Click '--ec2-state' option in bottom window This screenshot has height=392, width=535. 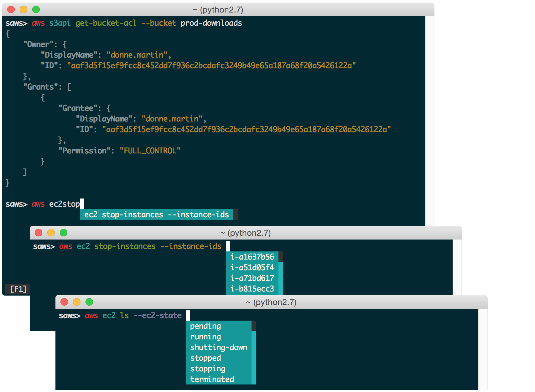pos(158,316)
